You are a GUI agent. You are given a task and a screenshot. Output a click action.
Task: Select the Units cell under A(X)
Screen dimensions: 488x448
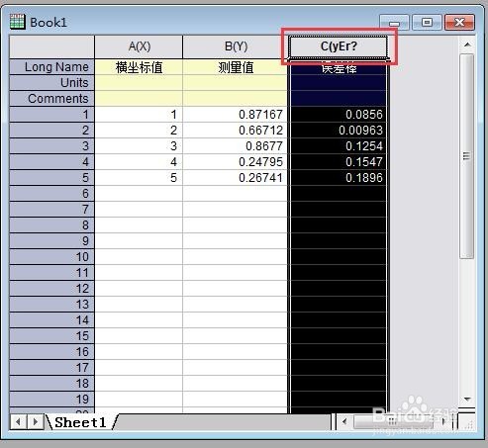[139, 83]
